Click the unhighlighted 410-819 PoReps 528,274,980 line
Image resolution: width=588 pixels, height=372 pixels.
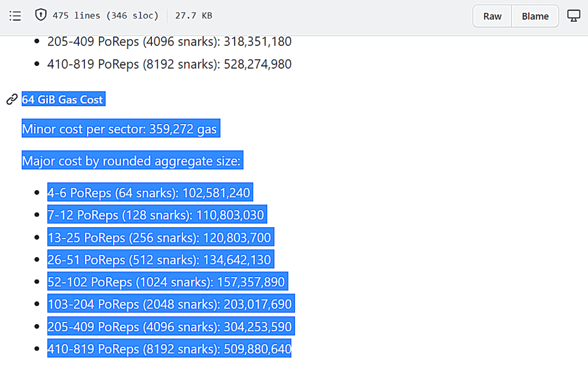pyautogui.click(x=169, y=64)
